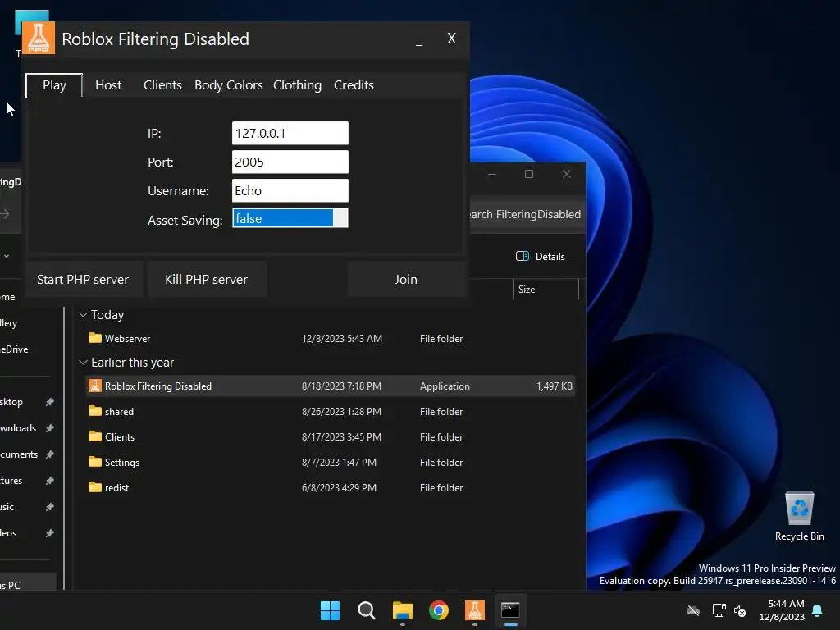Image resolution: width=840 pixels, height=630 pixels.
Task: Select the Clients folder icon
Action: (95, 436)
